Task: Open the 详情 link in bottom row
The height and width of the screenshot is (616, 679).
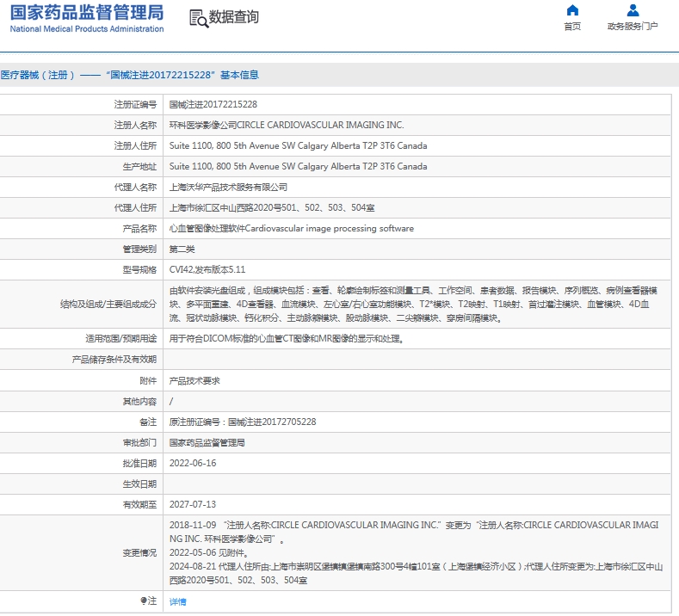Action: click(x=177, y=601)
